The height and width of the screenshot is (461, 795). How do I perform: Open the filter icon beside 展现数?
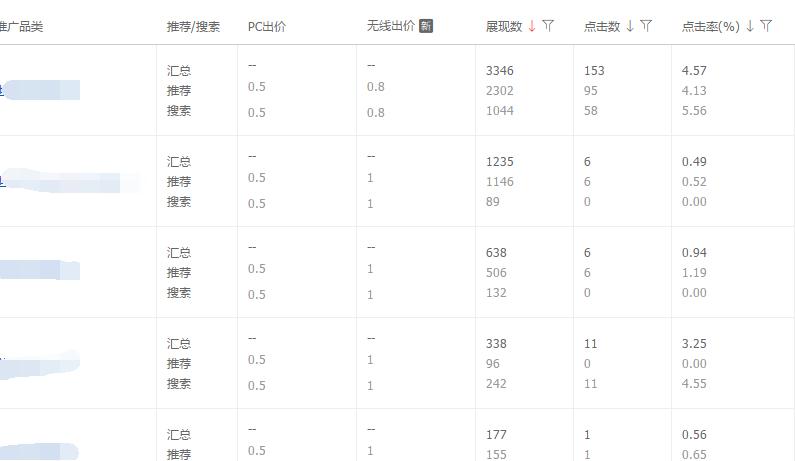click(x=548, y=25)
